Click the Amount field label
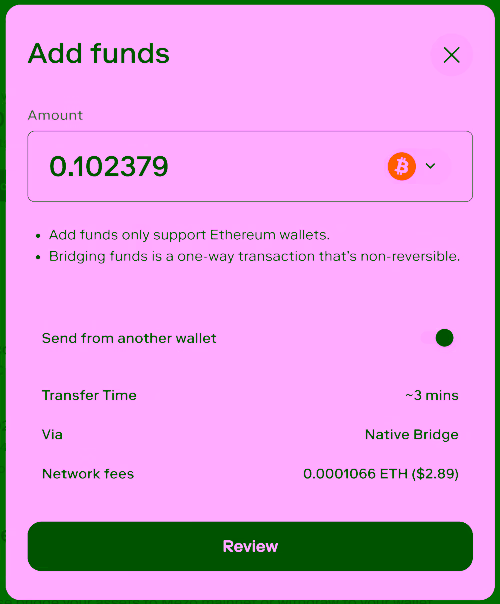The height and width of the screenshot is (604, 500). tap(55, 115)
